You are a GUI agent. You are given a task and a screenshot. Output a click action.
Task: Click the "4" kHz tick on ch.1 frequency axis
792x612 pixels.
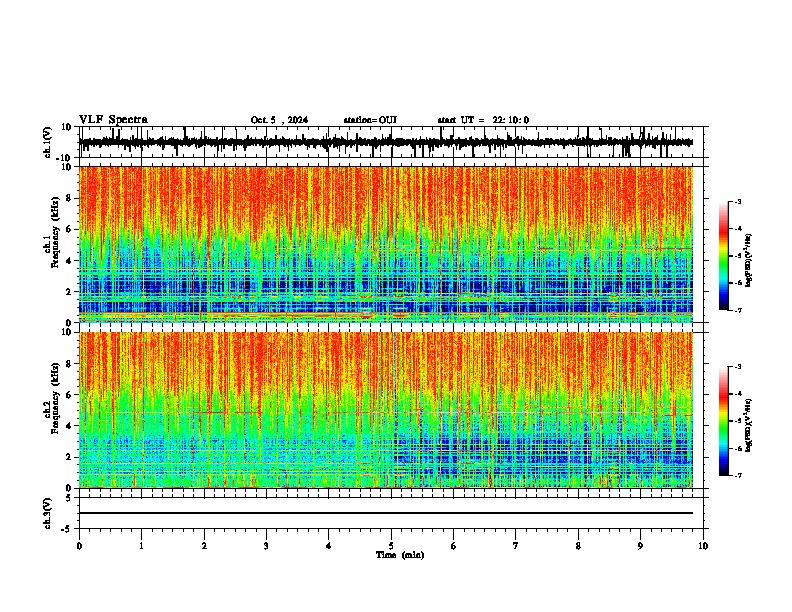pos(69,261)
